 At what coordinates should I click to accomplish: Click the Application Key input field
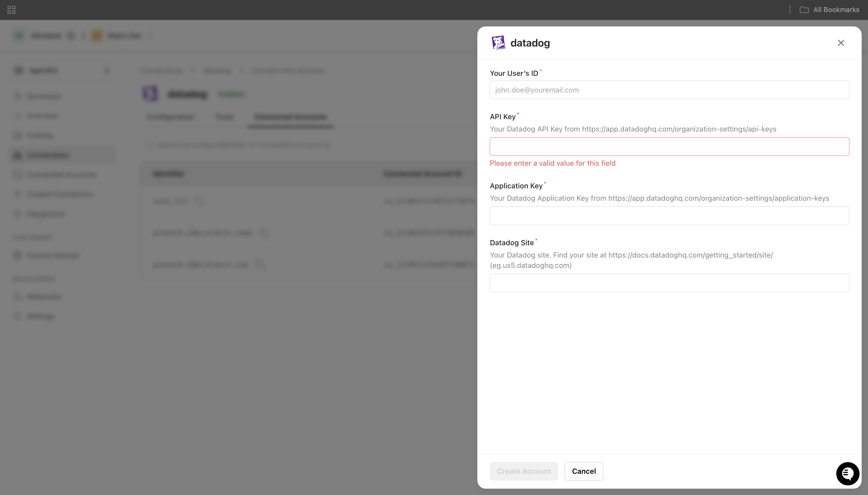pyautogui.click(x=669, y=216)
